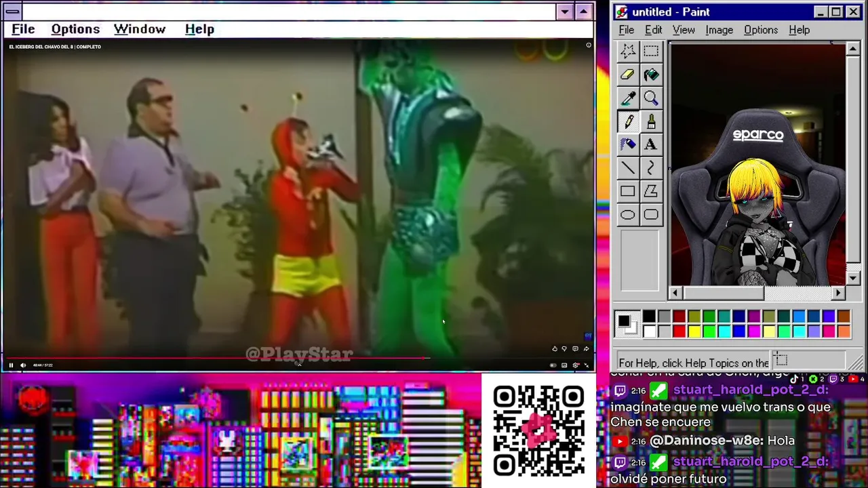Image resolution: width=868 pixels, height=488 pixels.
Task: Click username stuart_harold_pot_2_d in first chat message
Action: pos(749,390)
